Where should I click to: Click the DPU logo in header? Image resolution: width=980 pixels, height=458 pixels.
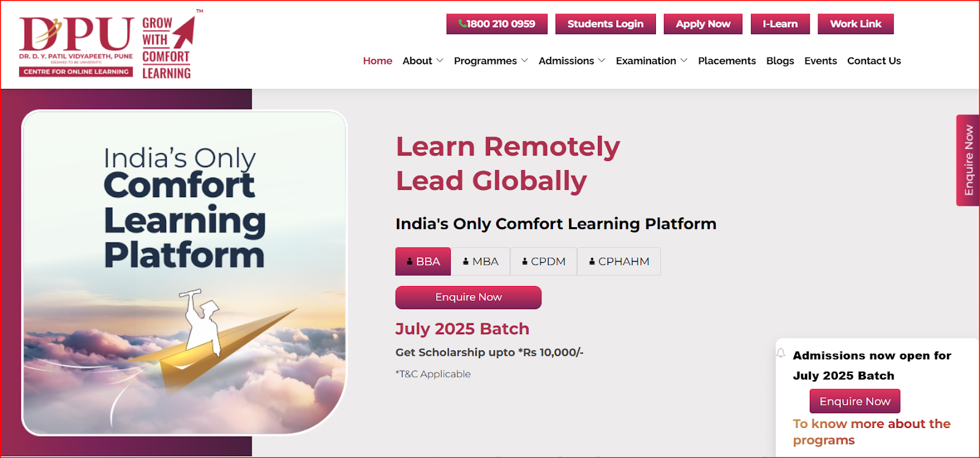(76, 47)
